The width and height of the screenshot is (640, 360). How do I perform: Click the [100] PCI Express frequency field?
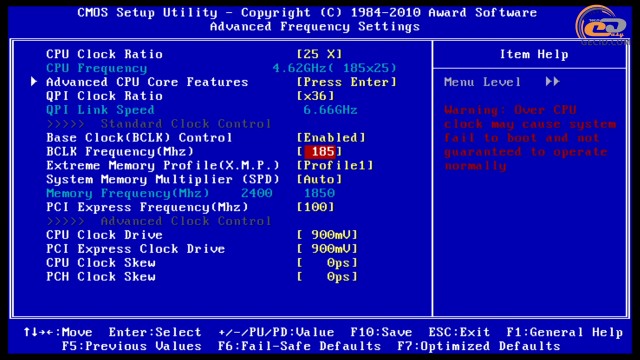[316, 207]
